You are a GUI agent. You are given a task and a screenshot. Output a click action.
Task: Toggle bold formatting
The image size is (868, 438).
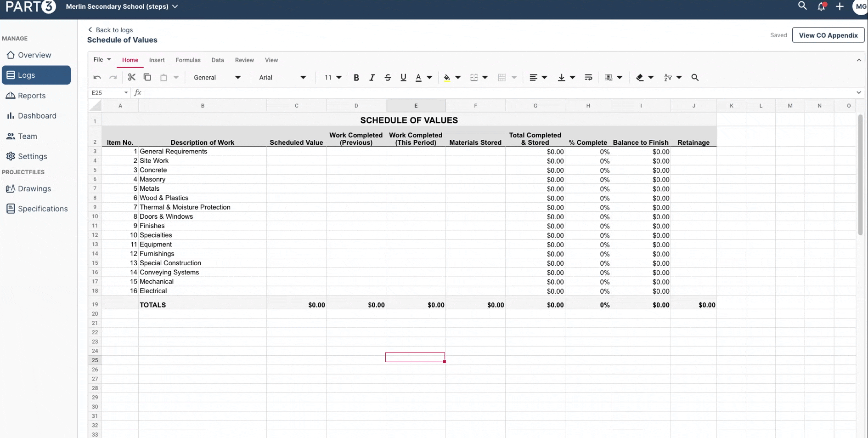356,78
